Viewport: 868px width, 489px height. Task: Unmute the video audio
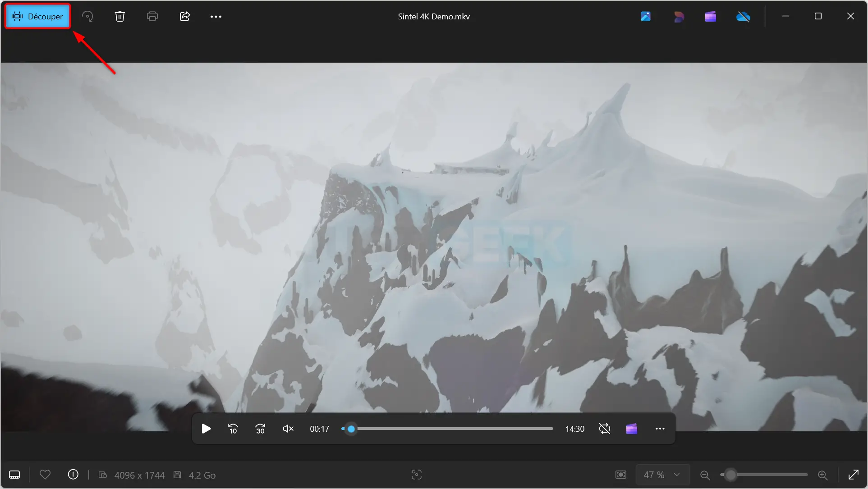pos(288,429)
